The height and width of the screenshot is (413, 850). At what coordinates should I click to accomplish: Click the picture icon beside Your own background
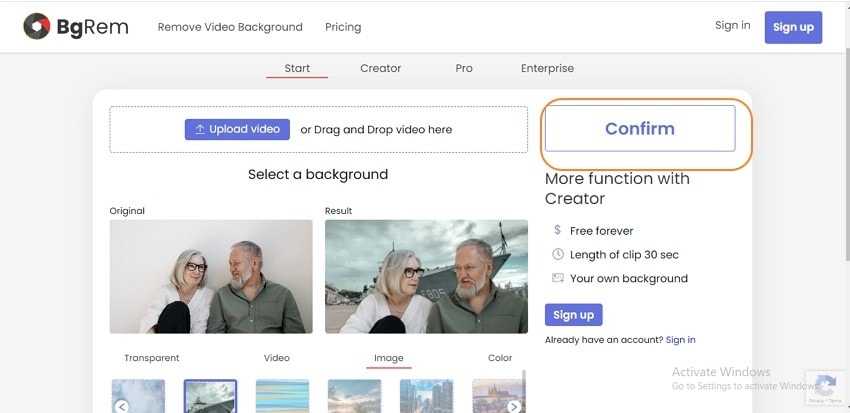click(x=557, y=278)
